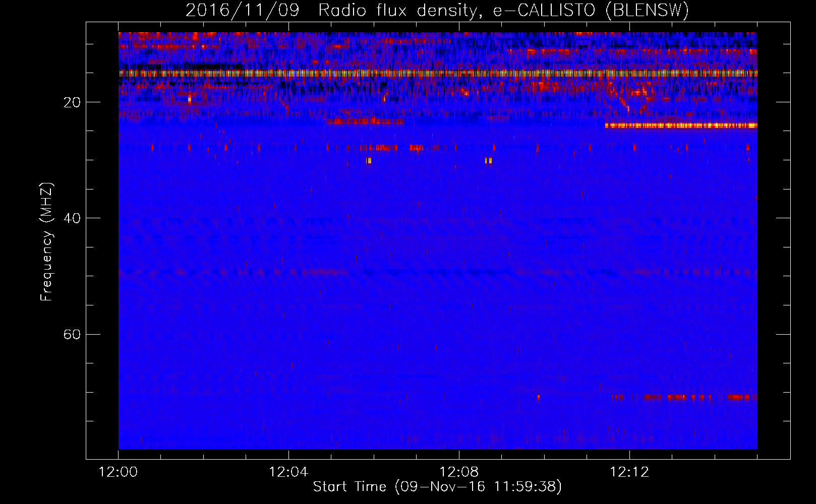Click the 60 MHz frequency tick label
The height and width of the screenshot is (504, 816).
point(72,334)
